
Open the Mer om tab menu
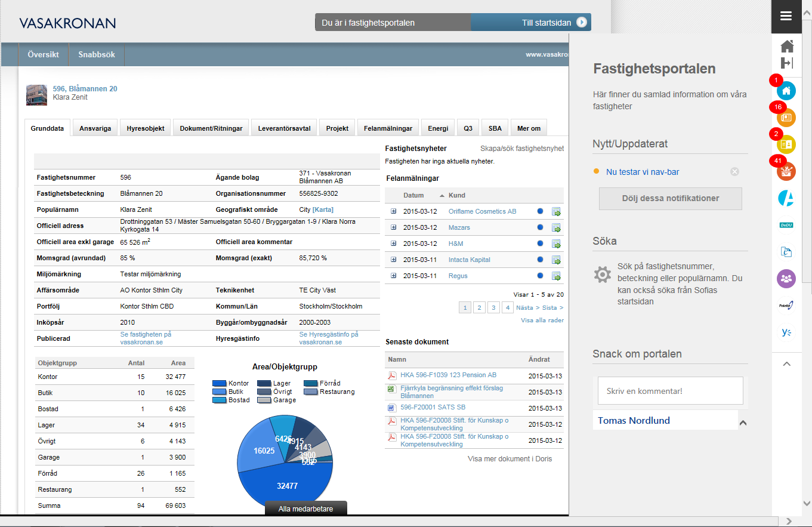coord(529,128)
